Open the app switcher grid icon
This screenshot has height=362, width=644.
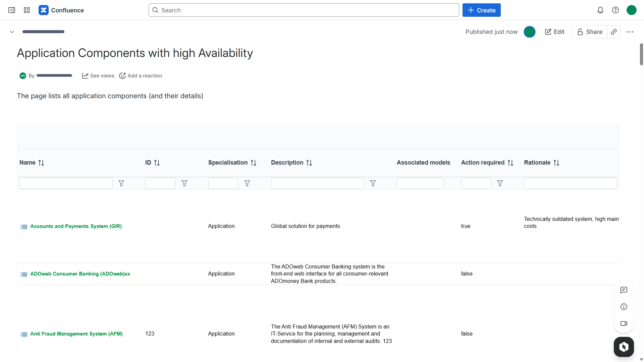(x=27, y=10)
